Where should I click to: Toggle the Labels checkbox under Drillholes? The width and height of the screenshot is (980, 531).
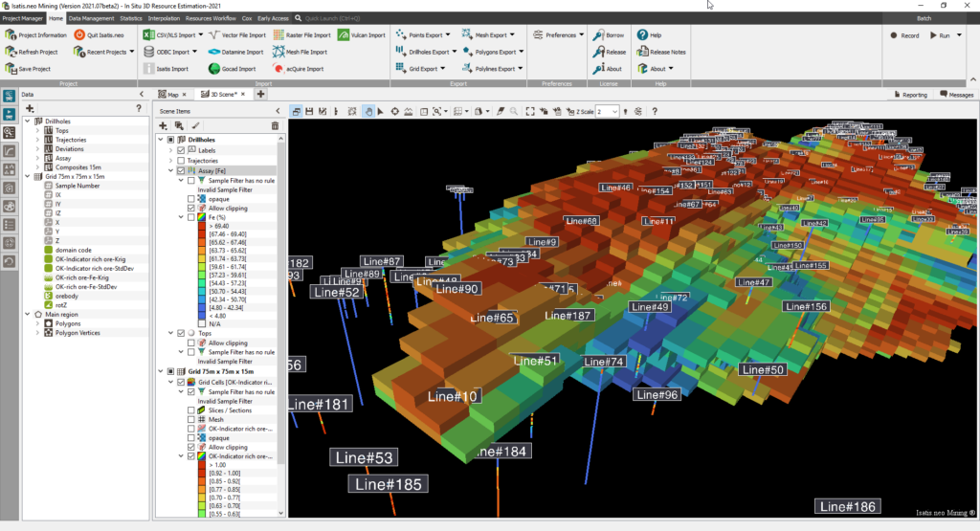(181, 150)
